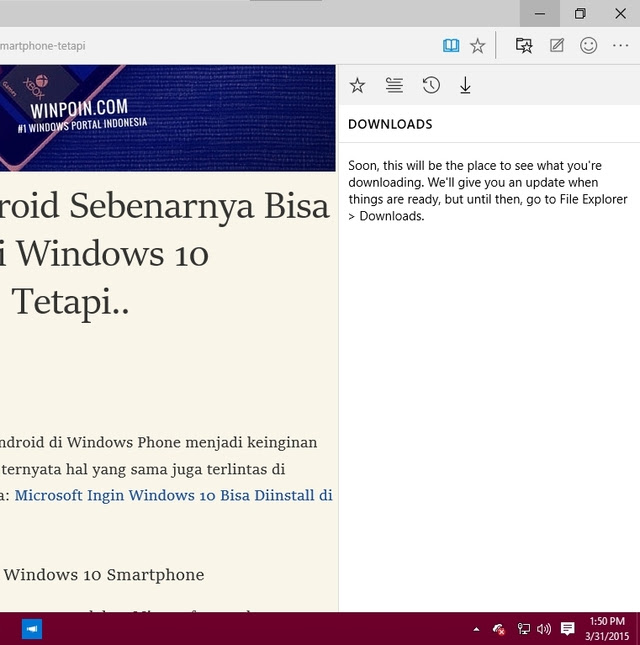
Task: Show hidden system tray icons arrow
Action: click(x=476, y=629)
